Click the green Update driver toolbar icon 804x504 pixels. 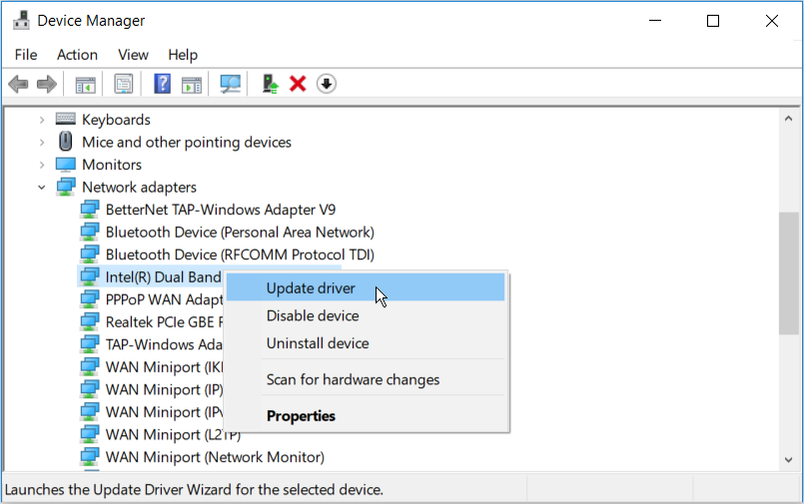click(270, 84)
